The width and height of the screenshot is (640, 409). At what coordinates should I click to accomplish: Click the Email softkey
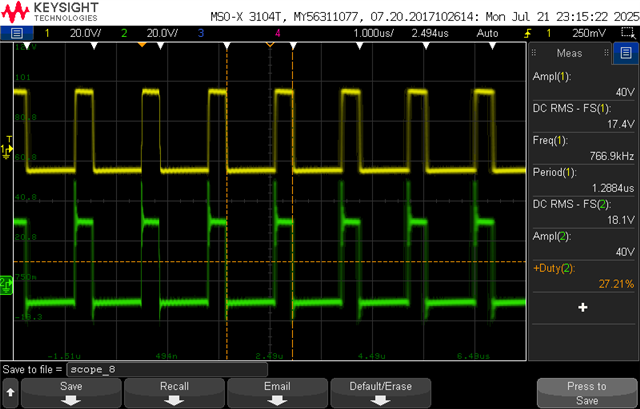pyautogui.click(x=278, y=393)
